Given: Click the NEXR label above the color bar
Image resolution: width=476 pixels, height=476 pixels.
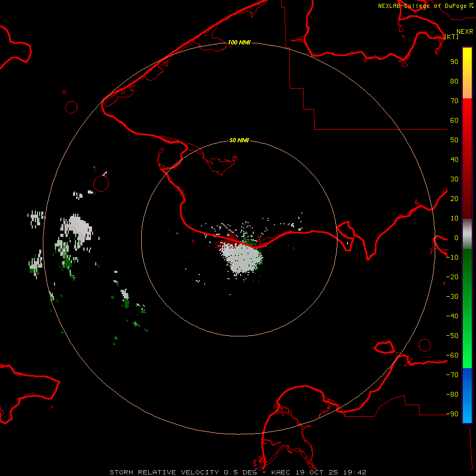Looking at the screenshot, I should pos(464,32).
